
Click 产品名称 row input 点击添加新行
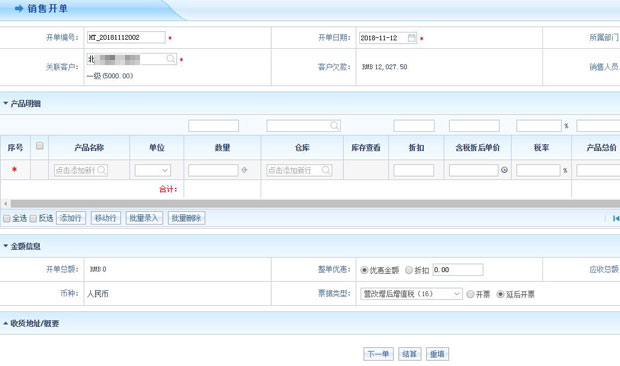[81, 170]
